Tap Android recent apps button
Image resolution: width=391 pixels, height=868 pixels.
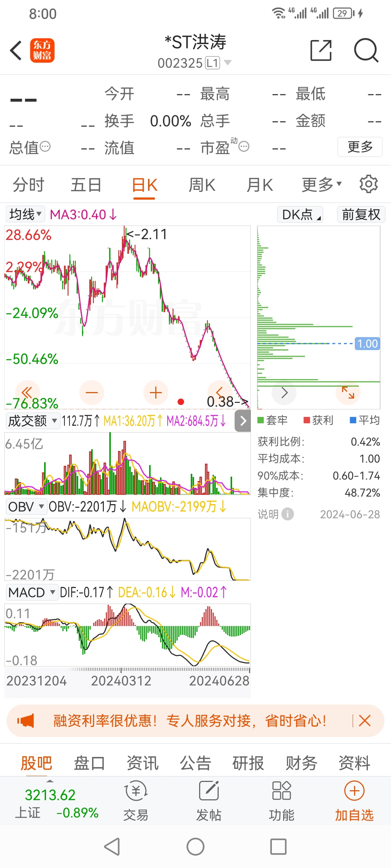[278, 847]
